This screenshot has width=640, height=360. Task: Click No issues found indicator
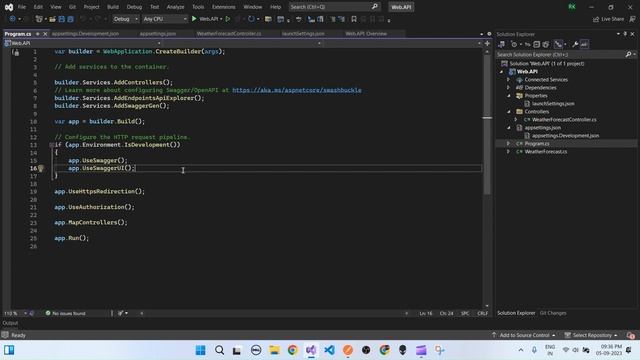point(65,313)
